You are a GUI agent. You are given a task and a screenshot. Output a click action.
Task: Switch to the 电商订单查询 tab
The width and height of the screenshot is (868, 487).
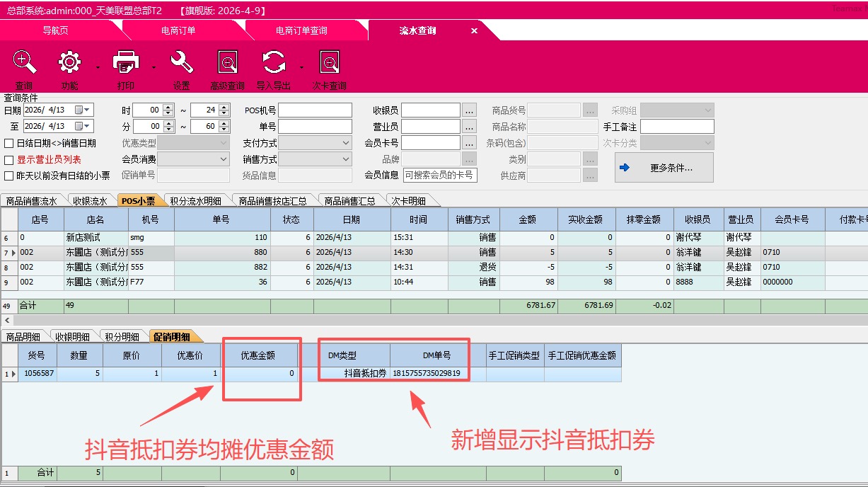[301, 30]
